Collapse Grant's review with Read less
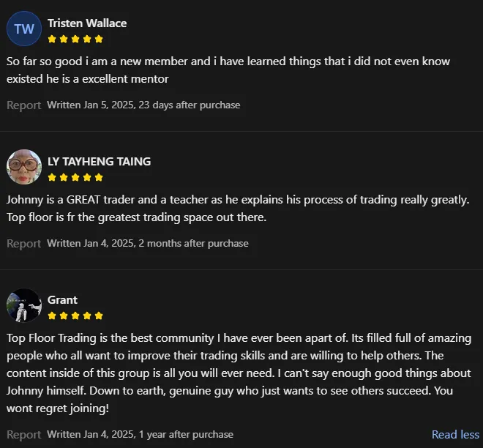483x448 pixels. [x=455, y=434]
